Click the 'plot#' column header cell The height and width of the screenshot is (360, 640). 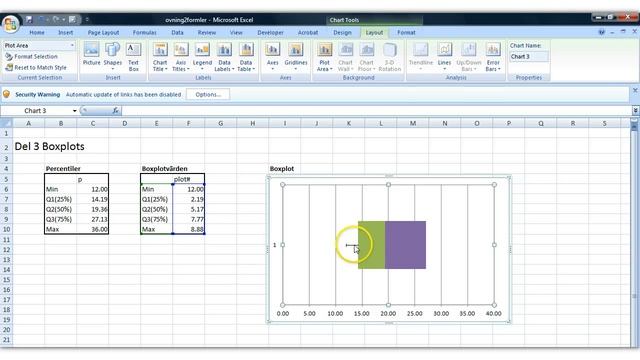[x=189, y=179]
